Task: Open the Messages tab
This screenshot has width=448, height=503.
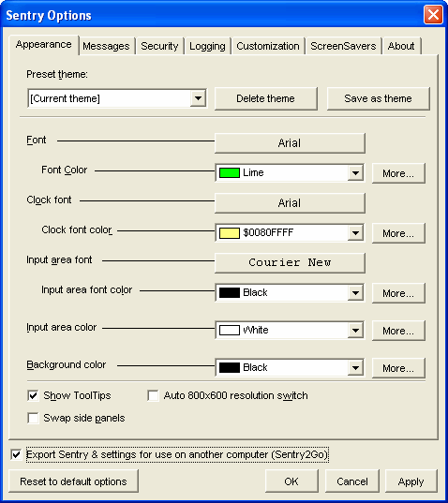Action: (x=106, y=46)
